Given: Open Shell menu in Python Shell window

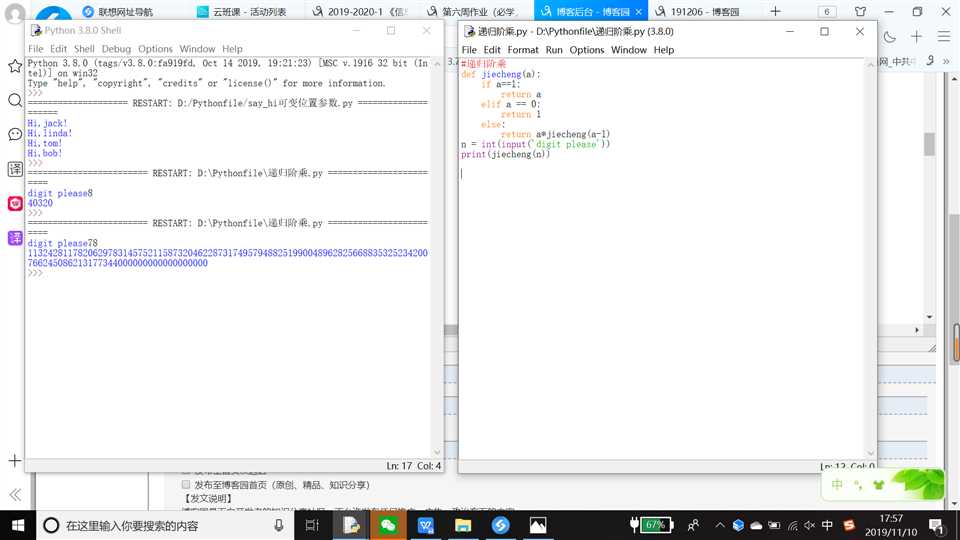Looking at the screenshot, I should pyautogui.click(x=84, y=48).
